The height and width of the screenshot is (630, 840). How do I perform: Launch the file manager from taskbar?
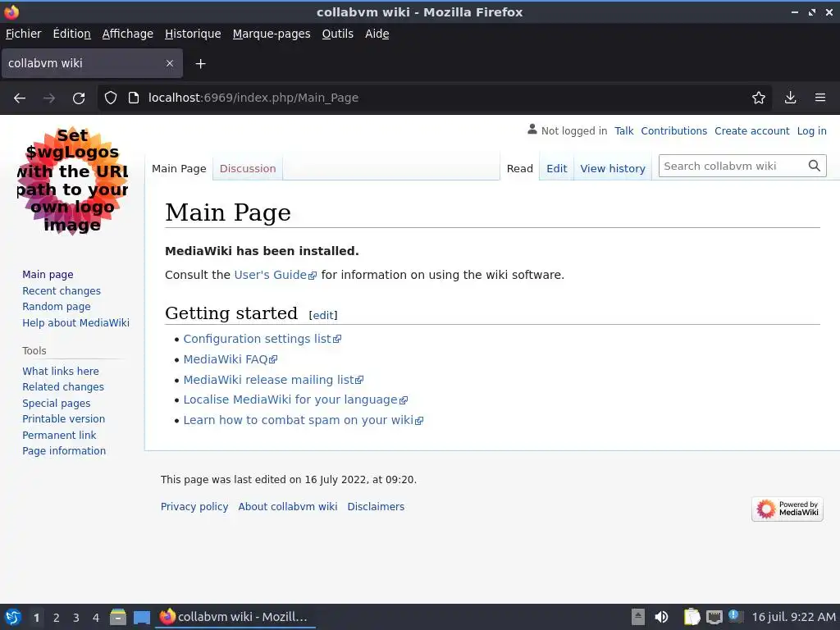pyautogui.click(x=118, y=617)
